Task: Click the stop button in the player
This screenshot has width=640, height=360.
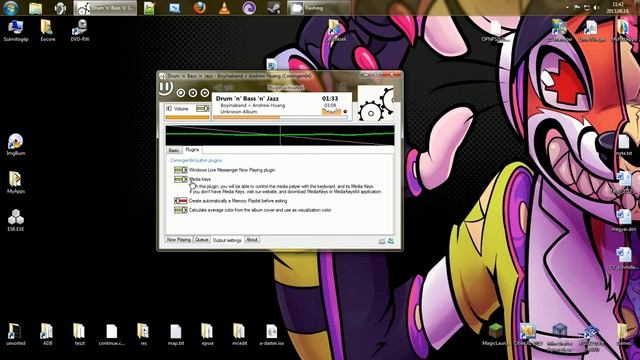Action: [x=181, y=93]
